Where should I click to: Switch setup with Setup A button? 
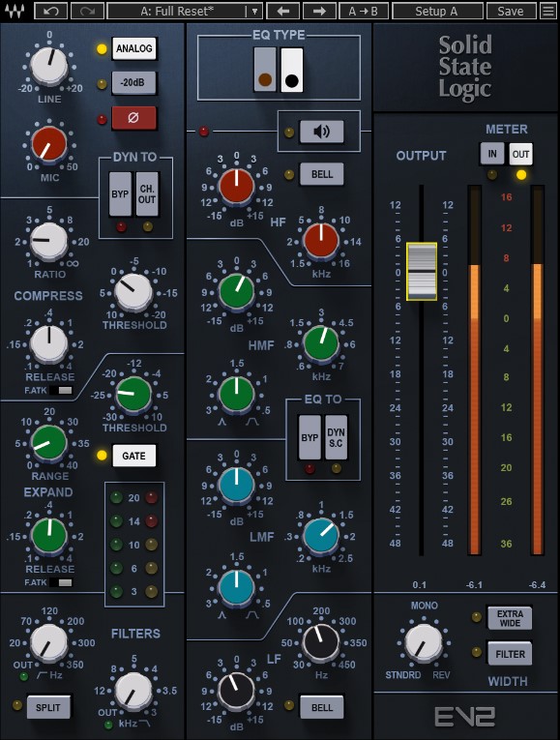click(437, 11)
